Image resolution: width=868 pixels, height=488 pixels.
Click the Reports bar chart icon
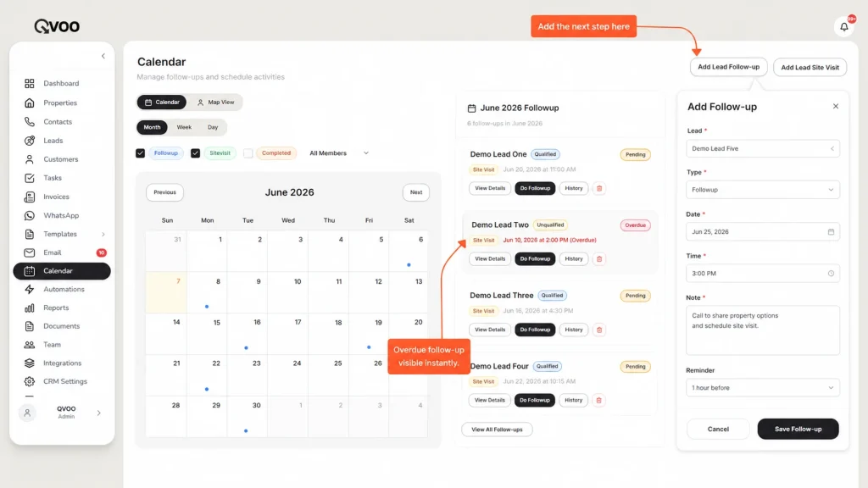(x=30, y=308)
